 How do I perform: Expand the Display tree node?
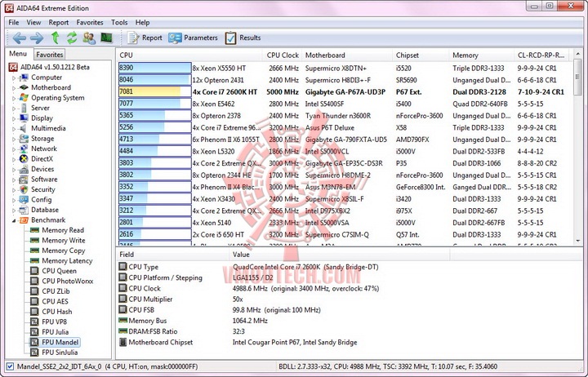pyautogui.click(x=14, y=118)
